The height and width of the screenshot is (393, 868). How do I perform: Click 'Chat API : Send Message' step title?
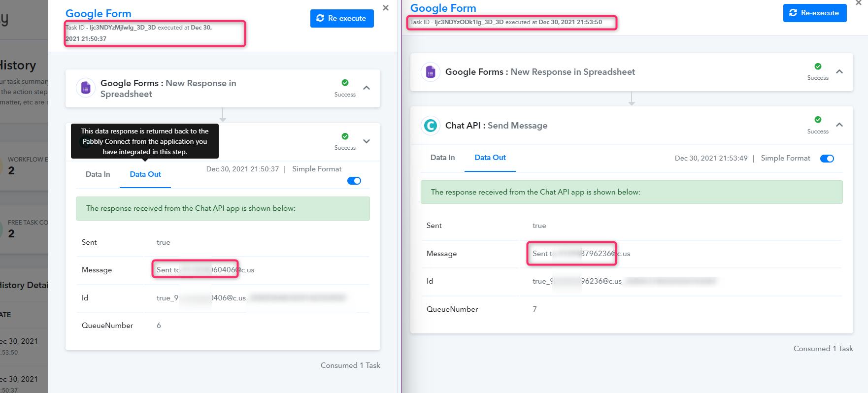pos(496,126)
